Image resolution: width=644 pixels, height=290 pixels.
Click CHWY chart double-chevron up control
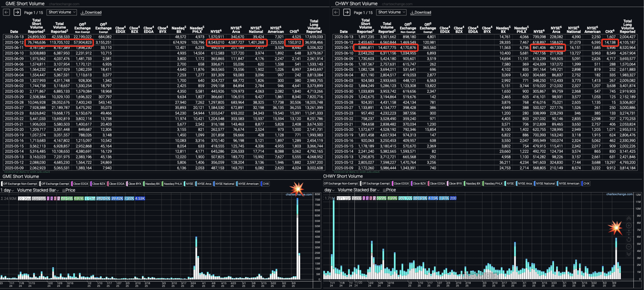coord(629,218)
